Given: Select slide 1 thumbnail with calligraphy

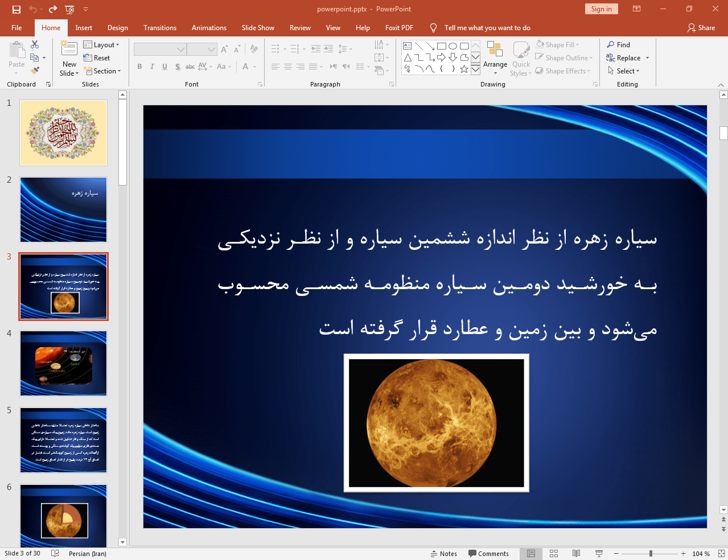Looking at the screenshot, I should point(63,133).
